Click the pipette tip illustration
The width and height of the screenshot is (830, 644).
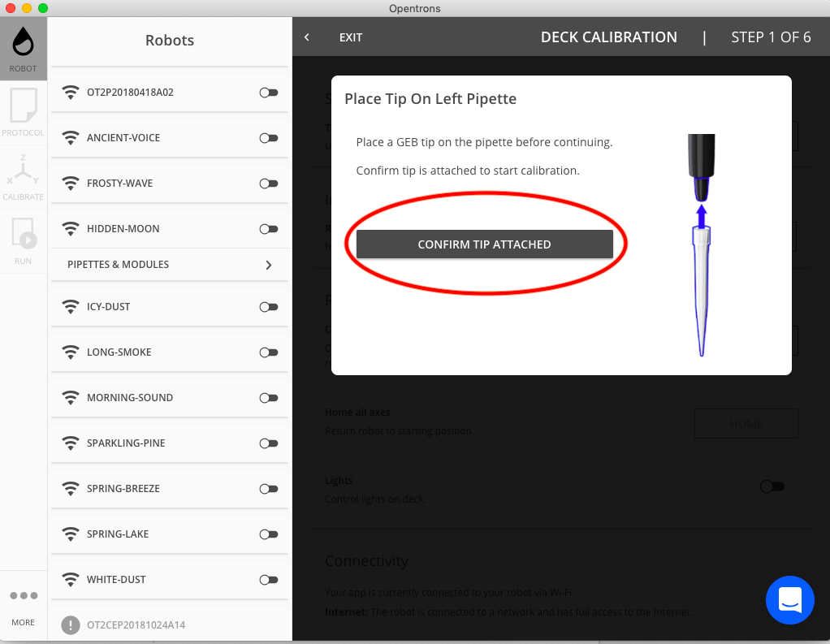702,244
